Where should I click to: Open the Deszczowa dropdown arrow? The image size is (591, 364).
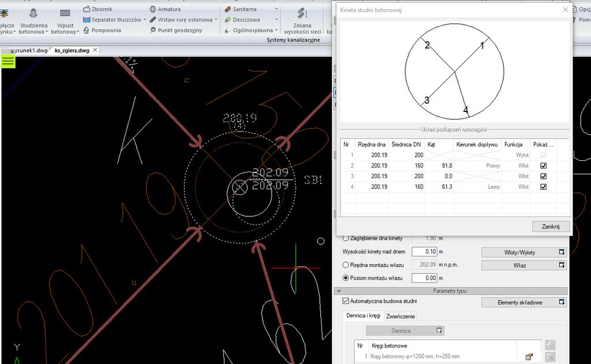click(276, 20)
